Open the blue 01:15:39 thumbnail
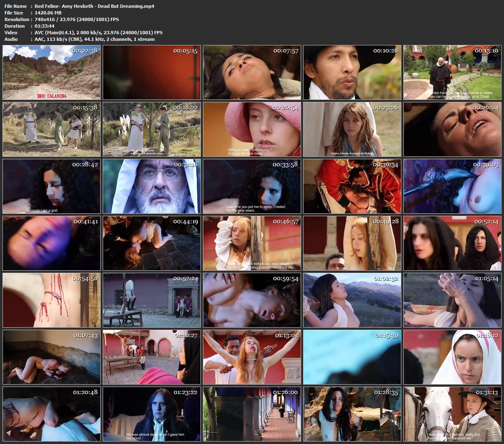Screen dimensions: 504x444 (352, 357)
